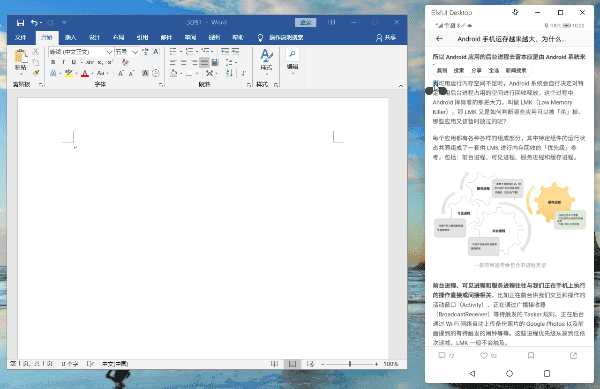The image size is (600, 389).
Task: Toggle subscript formatting
Action: click(x=100, y=62)
